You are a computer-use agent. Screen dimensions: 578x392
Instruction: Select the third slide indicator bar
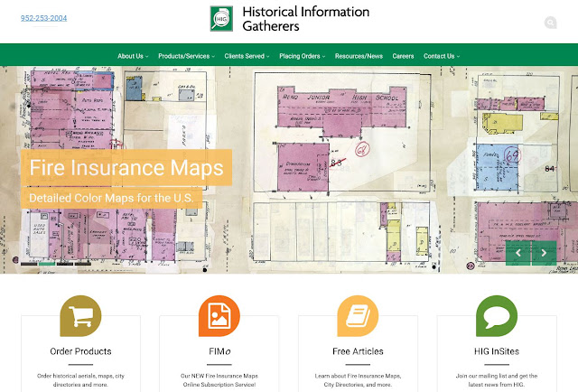[65, 264]
